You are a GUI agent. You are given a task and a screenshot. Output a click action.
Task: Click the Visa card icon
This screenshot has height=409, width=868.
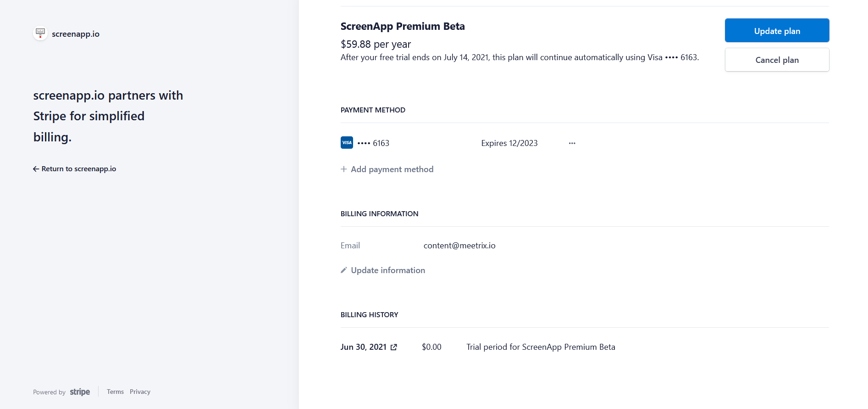pyautogui.click(x=347, y=143)
